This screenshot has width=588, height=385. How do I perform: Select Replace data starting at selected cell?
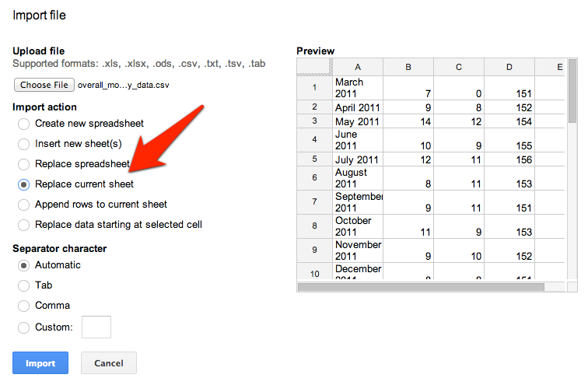point(23,225)
